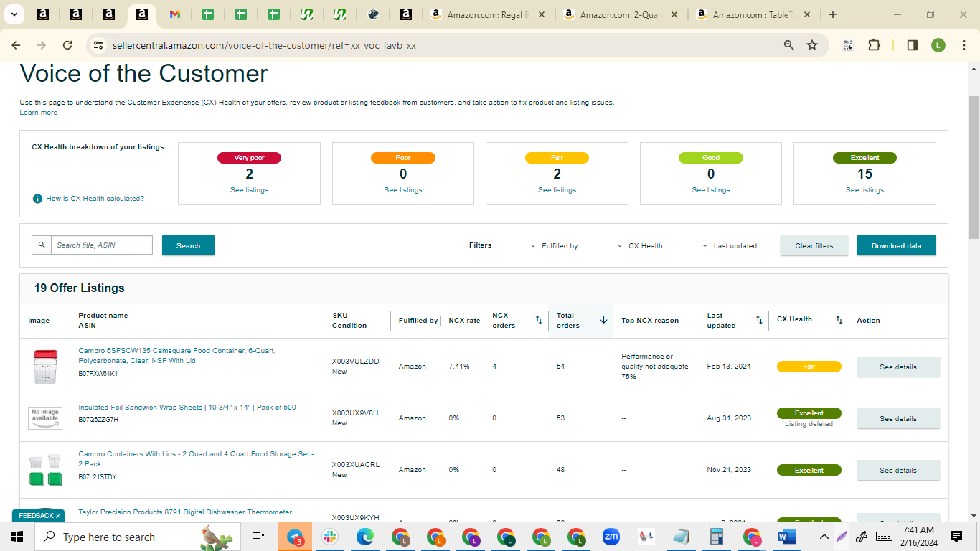The height and width of the screenshot is (551, 980).
Task: Sort the table by NCX orders
Action: coord(539,320)
